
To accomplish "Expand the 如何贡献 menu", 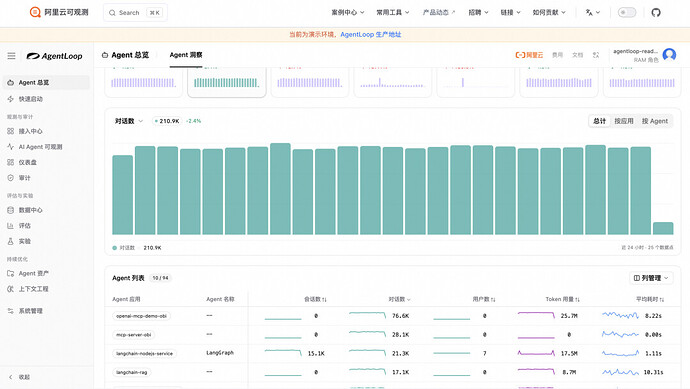I will [549, 12].
